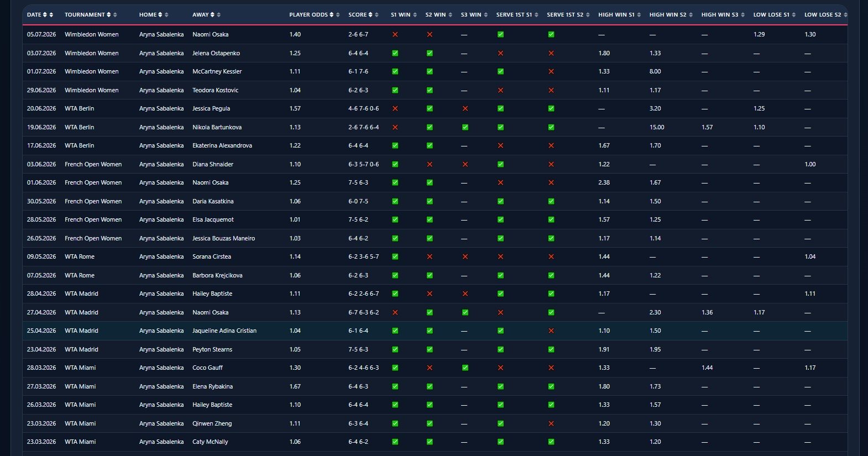Click HIGH WIN S2 value 3.20
This screenshot has width=868, height=456.
click(655, 108)
